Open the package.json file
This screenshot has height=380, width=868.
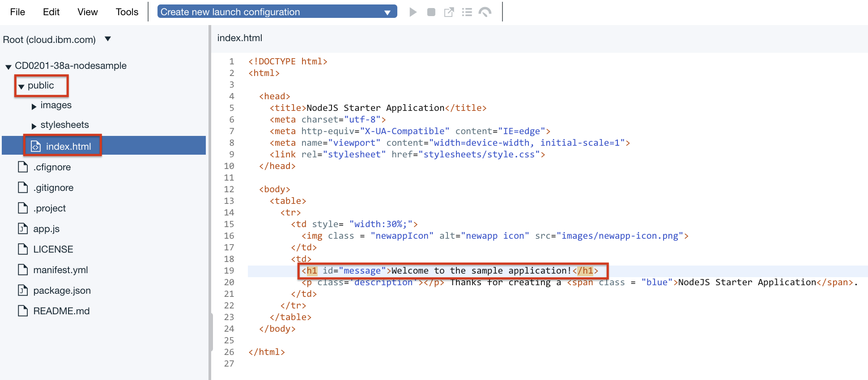[x=62, y=291]
